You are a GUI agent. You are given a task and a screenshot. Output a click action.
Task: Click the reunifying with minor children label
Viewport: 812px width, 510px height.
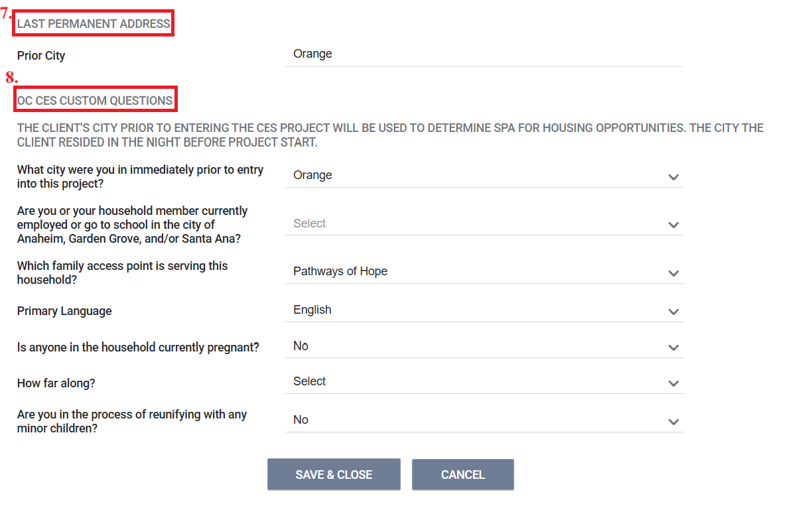pos(132,421)
